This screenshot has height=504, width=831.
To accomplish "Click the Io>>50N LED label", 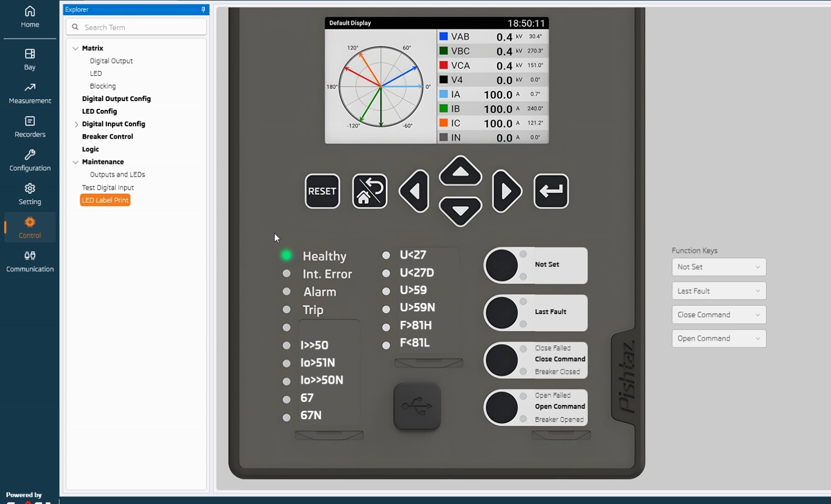I will click(x=322, y=380).
